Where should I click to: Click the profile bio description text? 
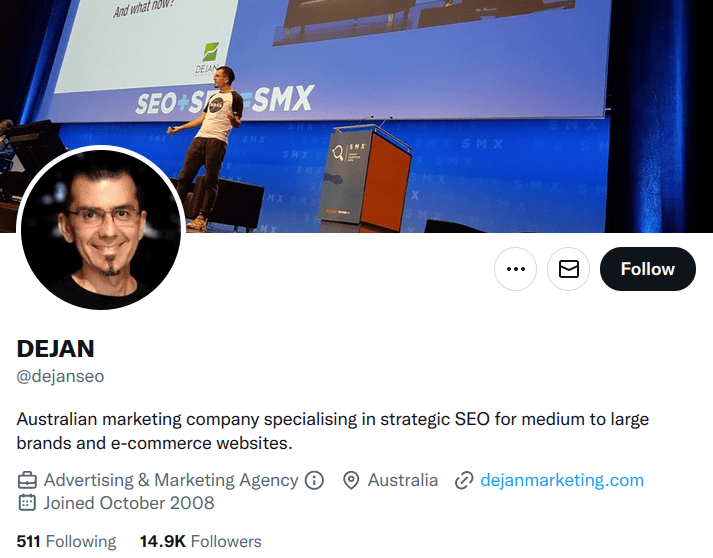(x=332, y=431)
